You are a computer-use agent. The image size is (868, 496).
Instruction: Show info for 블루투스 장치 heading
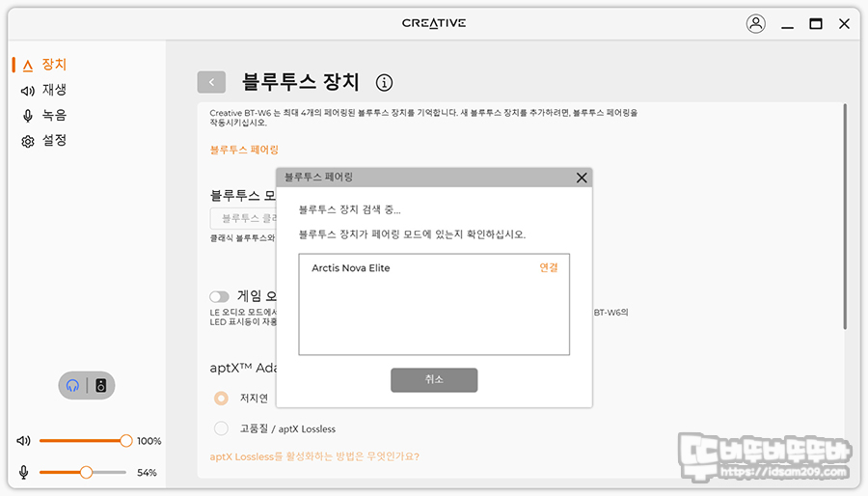[x=384, y=82]
